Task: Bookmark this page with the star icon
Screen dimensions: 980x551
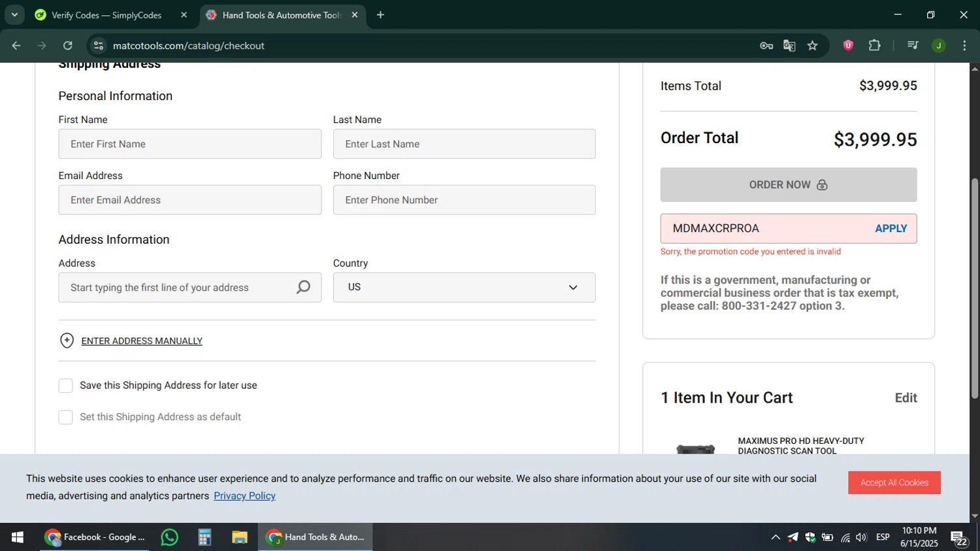Action: 813,46
